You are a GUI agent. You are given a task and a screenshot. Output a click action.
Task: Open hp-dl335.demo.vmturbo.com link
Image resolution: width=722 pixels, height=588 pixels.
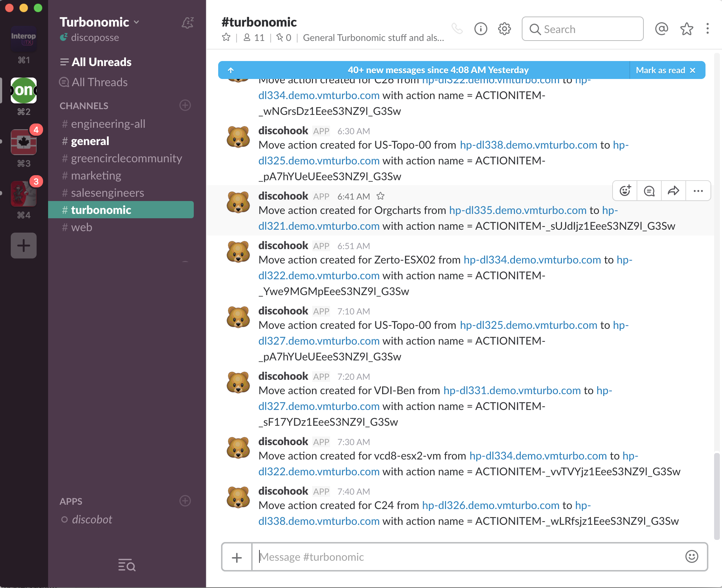517,210
